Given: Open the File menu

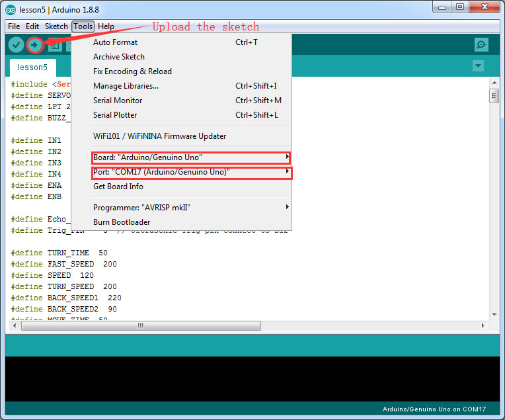Looking at the screenshot, I should (x=14, y=26).
